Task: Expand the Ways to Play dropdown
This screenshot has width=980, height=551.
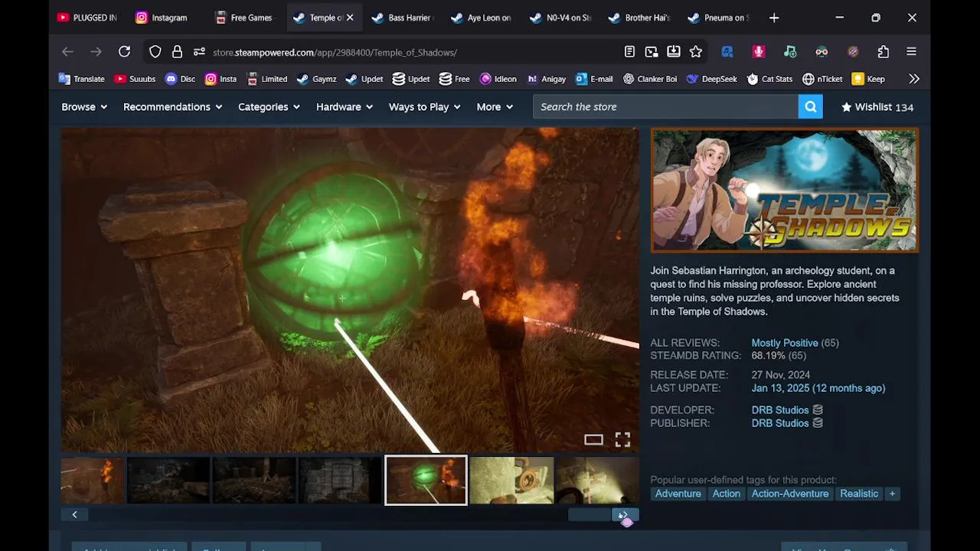Action: pos(425,107)
